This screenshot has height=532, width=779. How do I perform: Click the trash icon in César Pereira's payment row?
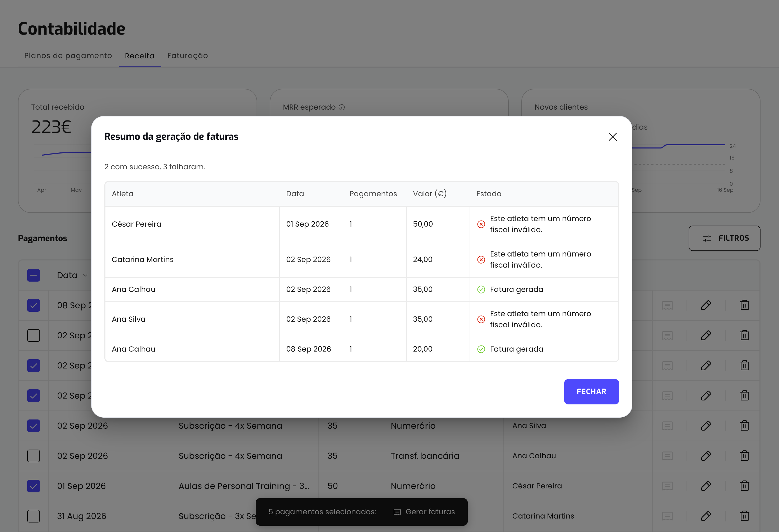(x=744, y=486)
